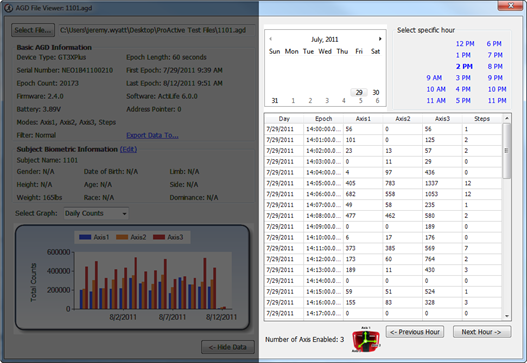Select July 29 on the calendar
527x363 pixels.
359,92
